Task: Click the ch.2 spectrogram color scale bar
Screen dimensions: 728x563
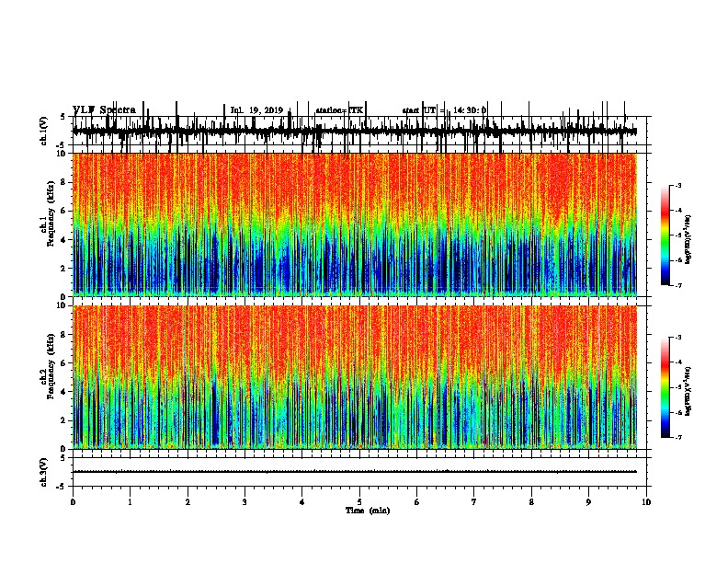Action: (665, 387)
